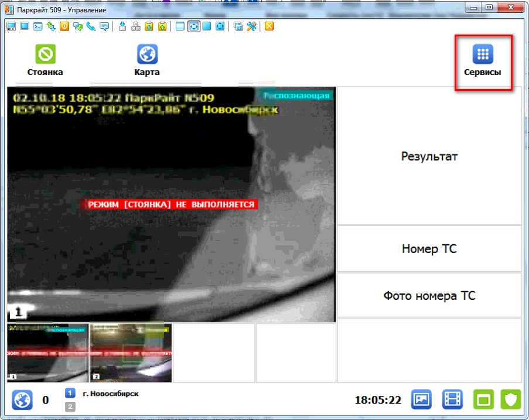Select camera 2 thumbnail preview
Screen dimensions: 529x420
click(x=131, y=353)
